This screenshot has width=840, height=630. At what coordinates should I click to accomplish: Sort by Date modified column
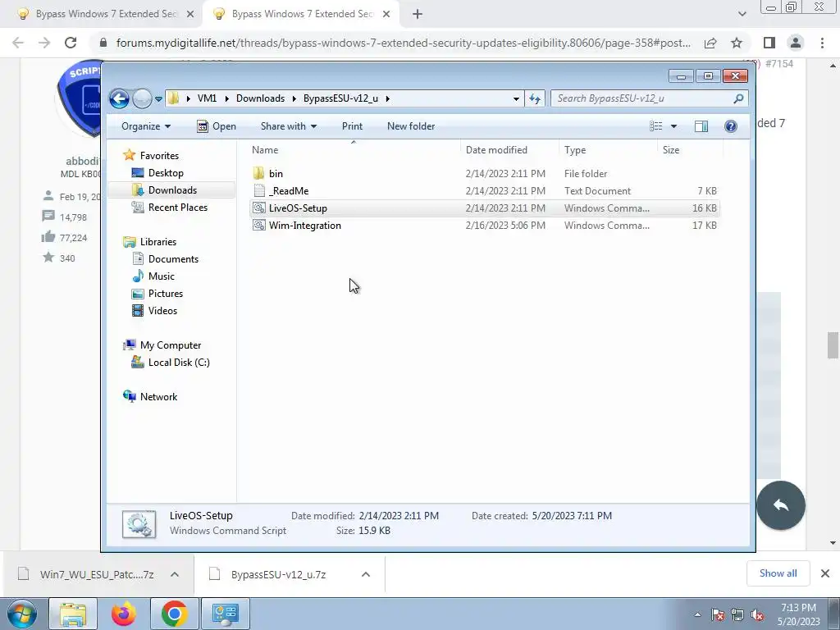(509, 150)
